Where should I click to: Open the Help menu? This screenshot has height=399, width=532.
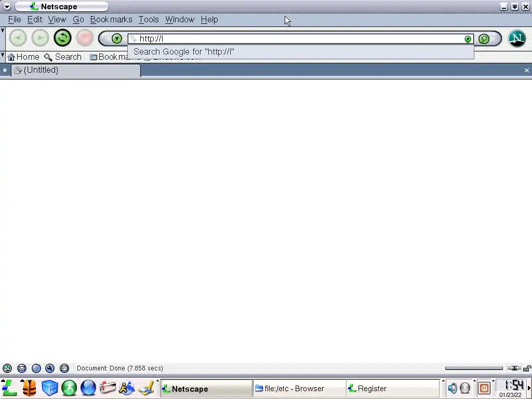pos(209,20)
